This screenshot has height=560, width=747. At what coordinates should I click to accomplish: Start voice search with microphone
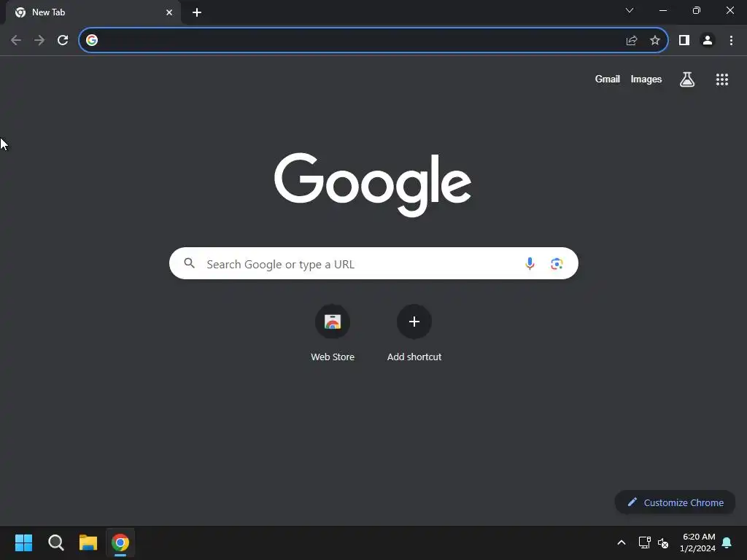pos(530,263)
